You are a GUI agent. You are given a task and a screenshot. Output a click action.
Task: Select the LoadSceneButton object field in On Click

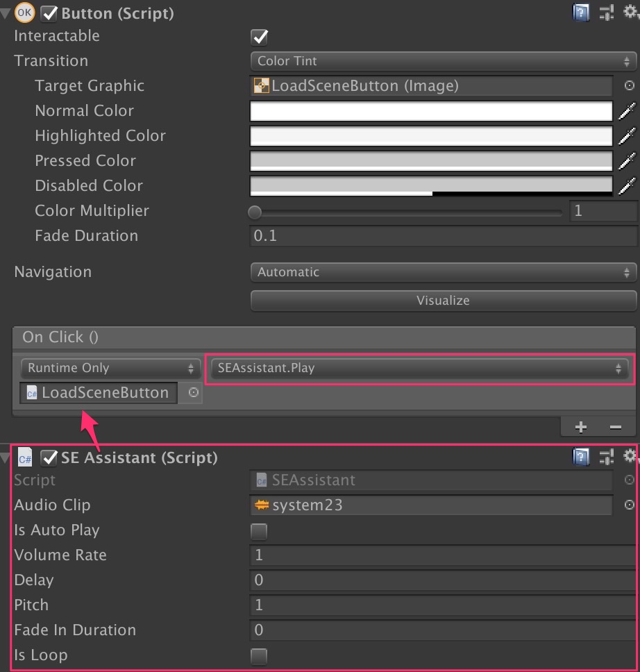[99, 392]
